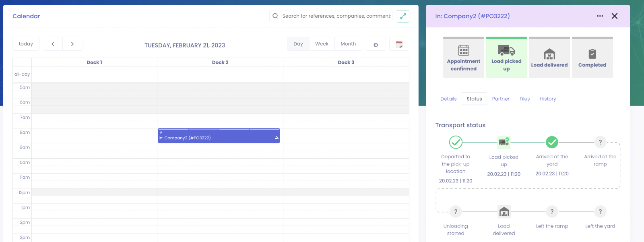Open the History tab
Screen dimensions: 644x242
[548, 99]
